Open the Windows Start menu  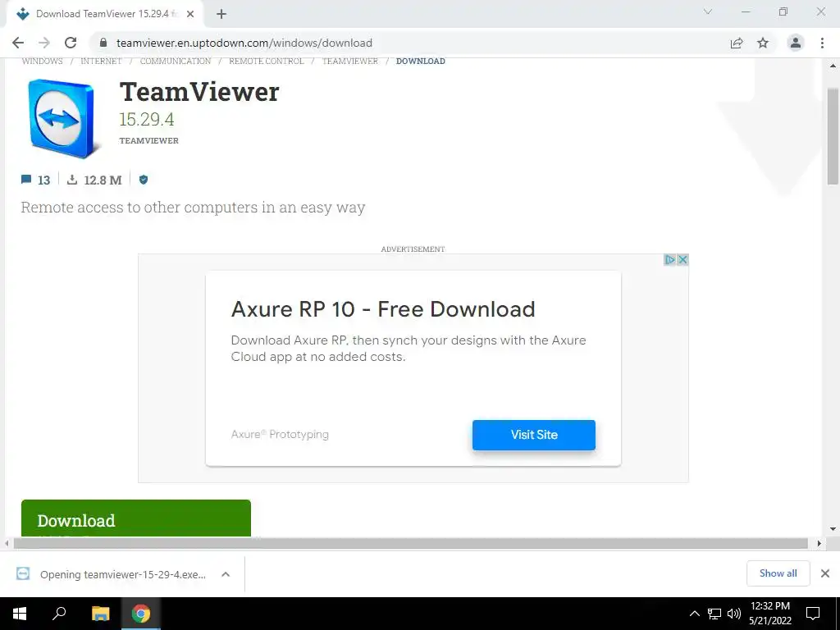coord(20,614)
